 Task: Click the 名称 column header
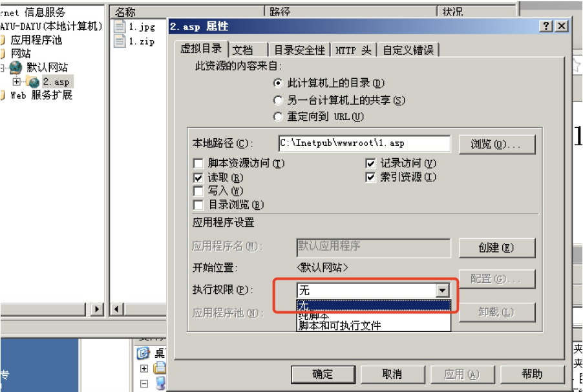187,12
